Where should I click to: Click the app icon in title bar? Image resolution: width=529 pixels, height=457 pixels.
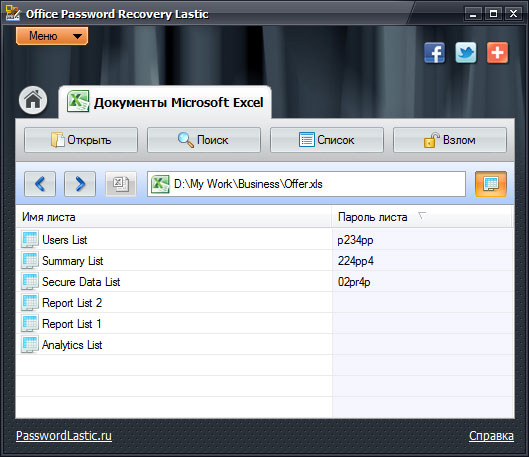(x=13, y=13)
